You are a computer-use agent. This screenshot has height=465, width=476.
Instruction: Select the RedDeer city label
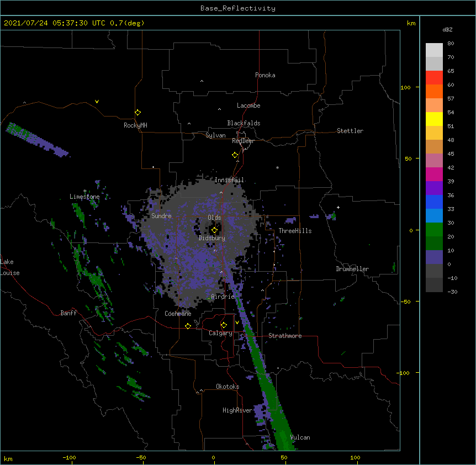[x=243, y=141]
